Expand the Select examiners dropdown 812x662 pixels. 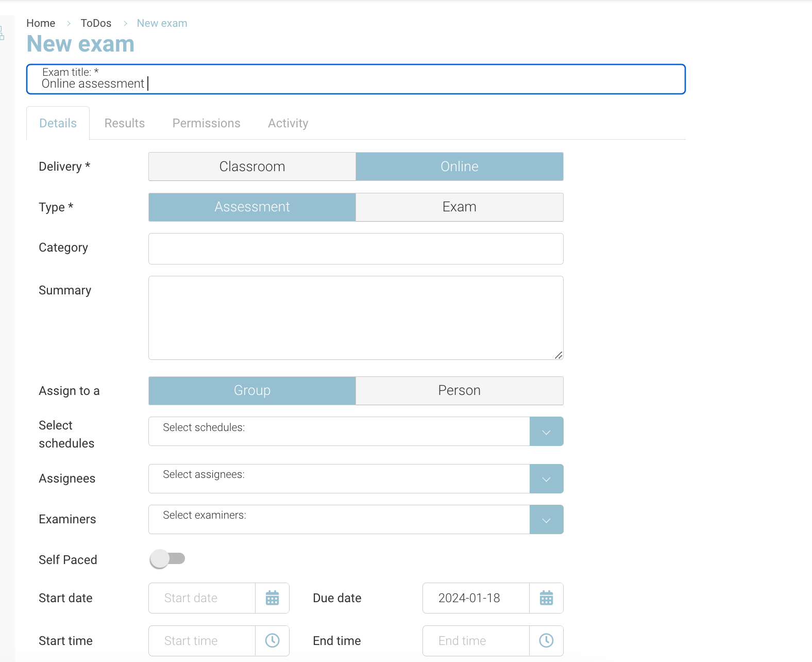[546, 520]
